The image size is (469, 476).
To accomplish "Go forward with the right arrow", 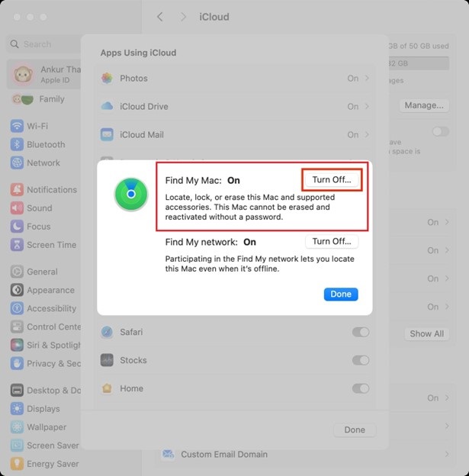I will pyautogui.click(x=183, y=17).
